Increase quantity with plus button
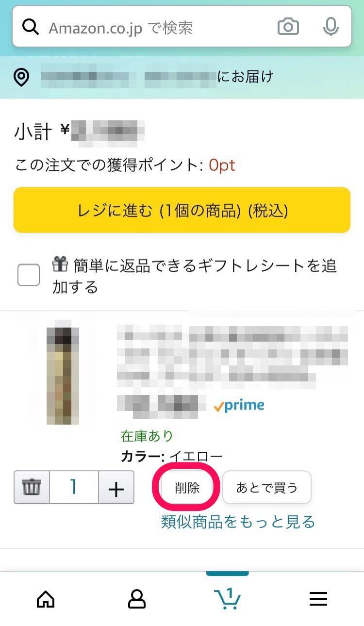The height and width of the screenshot is (626, 364). coord(116,488)
